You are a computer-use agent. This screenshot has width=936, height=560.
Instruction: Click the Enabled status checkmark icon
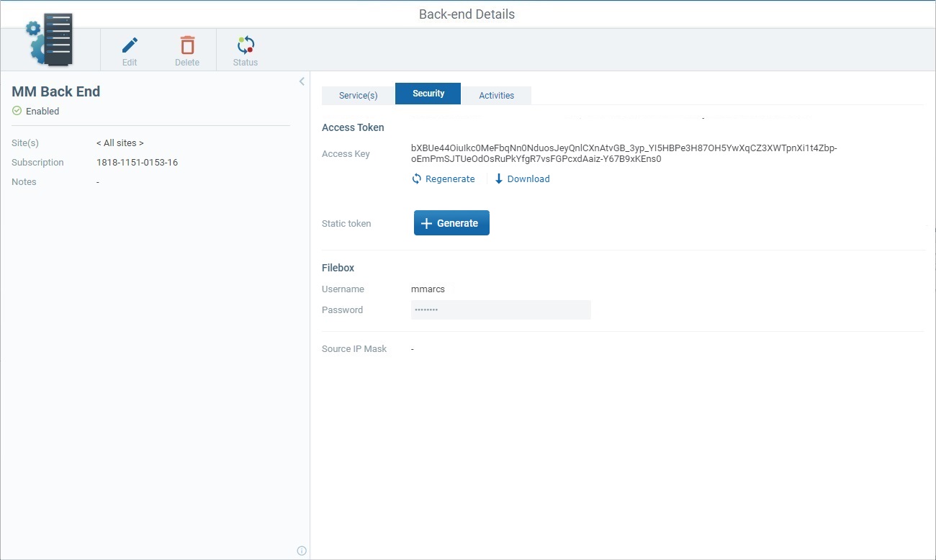coord(16,111)
